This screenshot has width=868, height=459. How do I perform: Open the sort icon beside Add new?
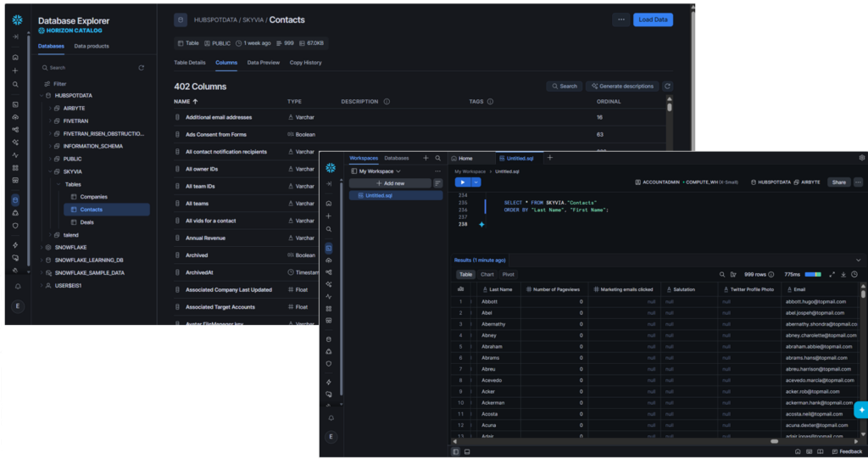(x=438, y=183)
